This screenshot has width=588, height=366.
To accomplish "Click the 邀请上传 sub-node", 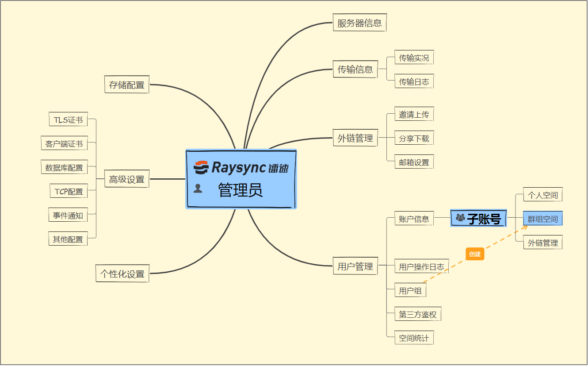I will (414, 114).
